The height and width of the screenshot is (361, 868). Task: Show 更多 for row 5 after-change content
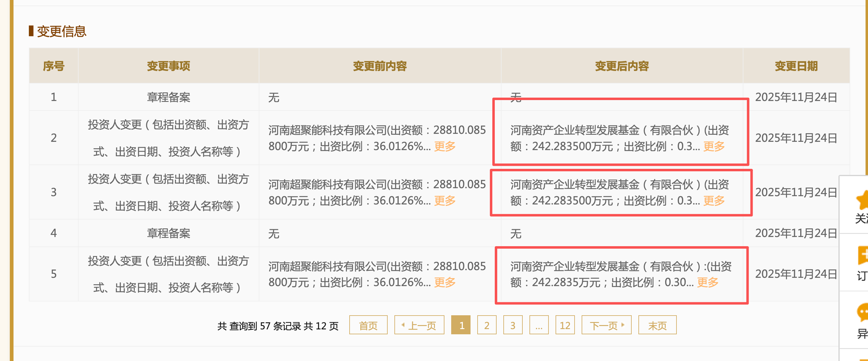(x=707, y=282)
